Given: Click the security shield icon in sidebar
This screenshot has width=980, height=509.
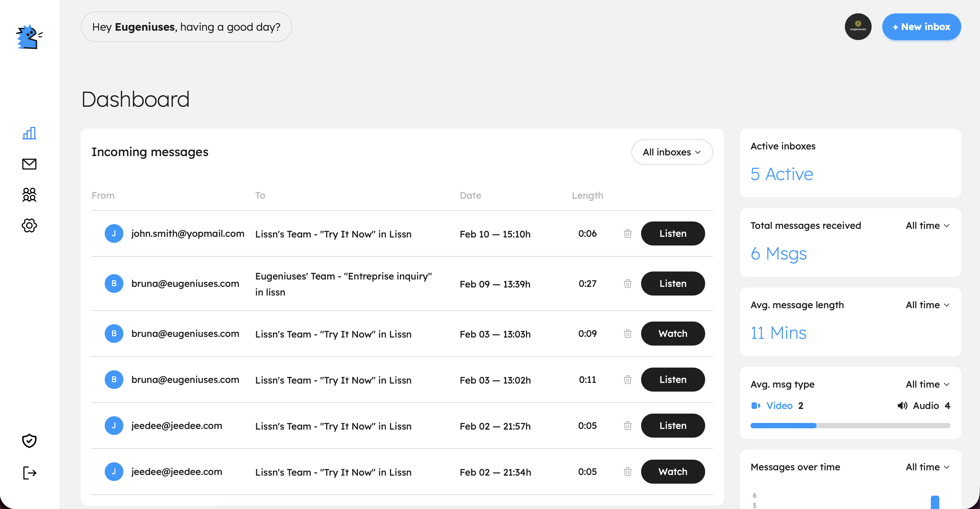Looking at the screenshot, I should click(x=29, y=441).
